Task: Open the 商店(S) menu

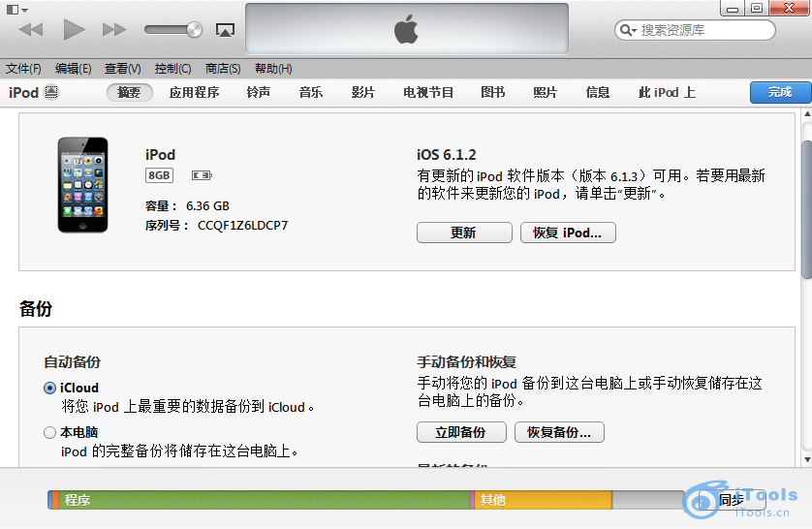Action: point(223,69)
